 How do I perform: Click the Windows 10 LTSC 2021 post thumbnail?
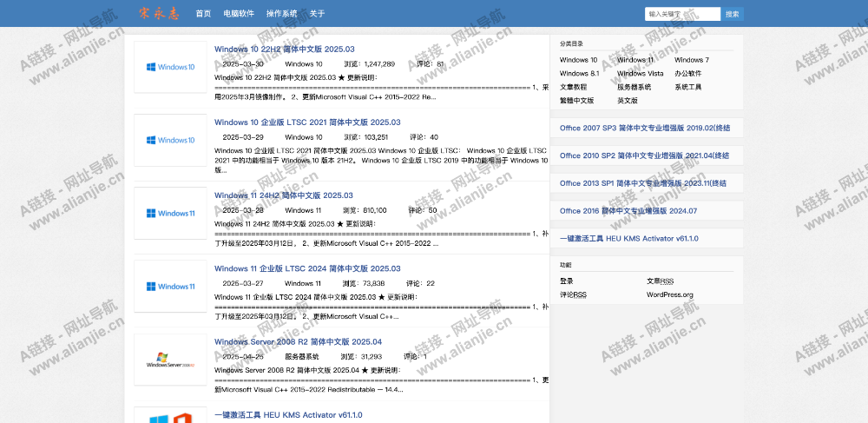pyautogui.click(x=170, y=140)
